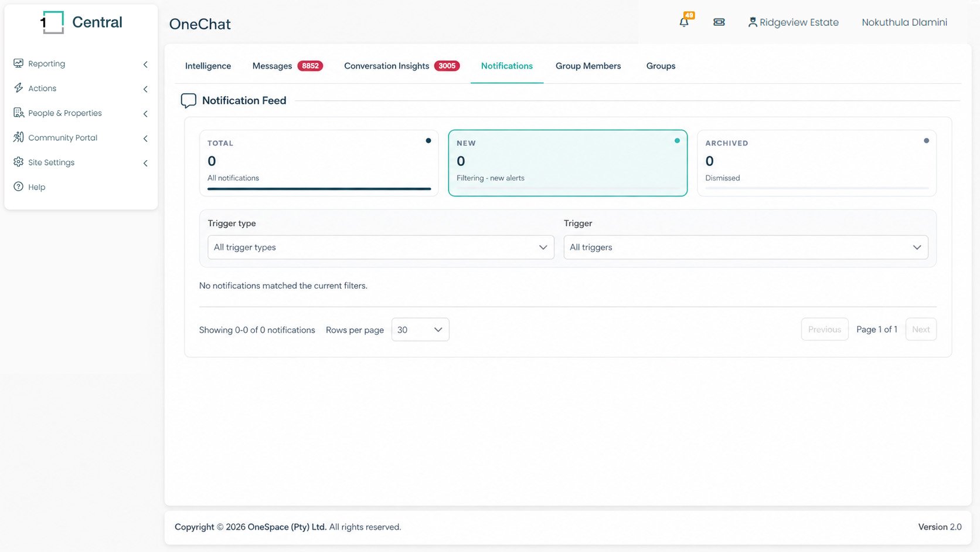The image size is (980, 552).
Task: Click the 'Showing 0-0 of 0 notifications' text
Action: coord(257,330)
